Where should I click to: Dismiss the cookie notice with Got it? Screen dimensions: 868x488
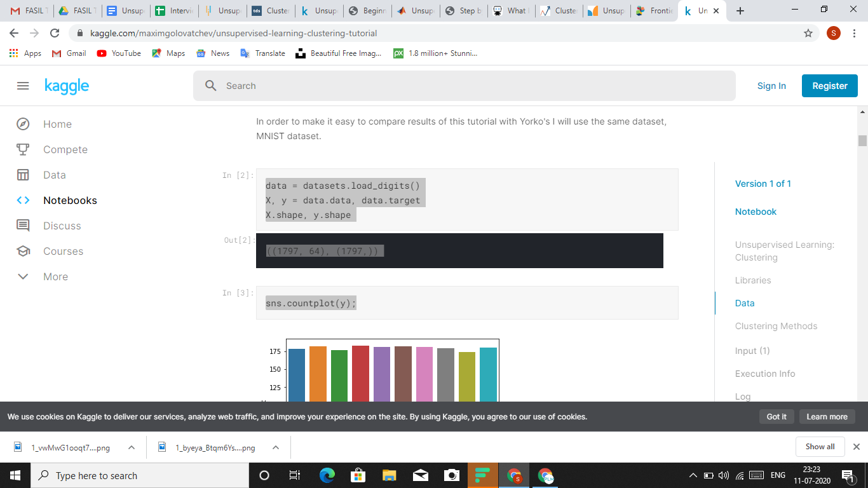pyautogui.click(x=776, y=416)
